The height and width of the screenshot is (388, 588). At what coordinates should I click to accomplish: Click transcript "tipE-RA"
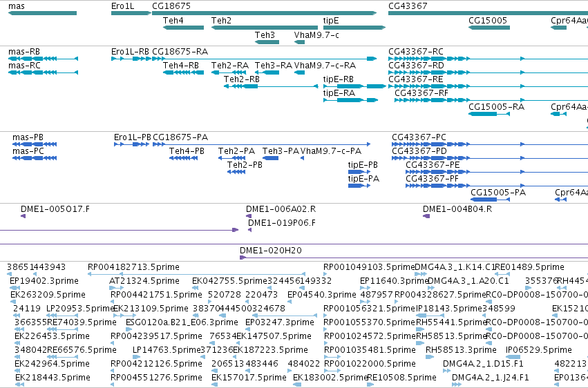pyautogui.click(x=339, y=93)
